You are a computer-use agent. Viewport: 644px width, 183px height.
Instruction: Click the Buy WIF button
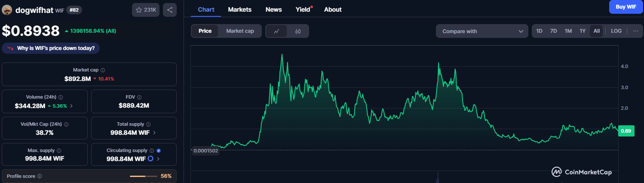point(626,7)
